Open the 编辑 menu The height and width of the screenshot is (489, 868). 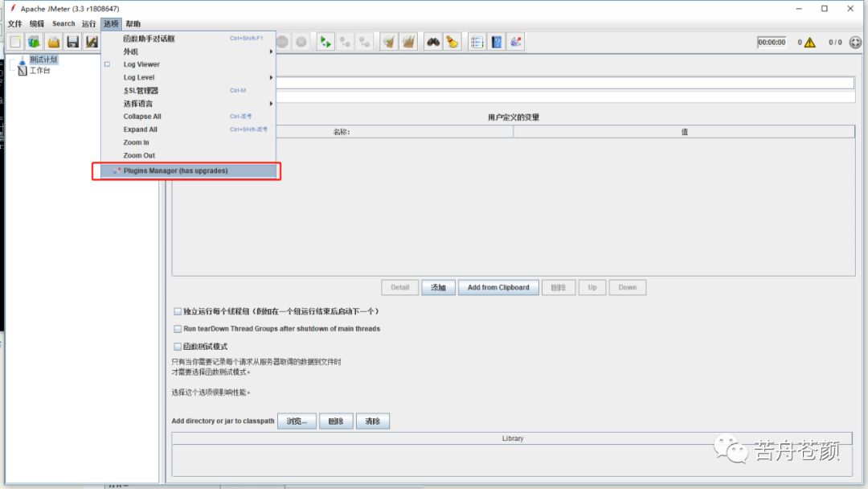tap(36, 24)
